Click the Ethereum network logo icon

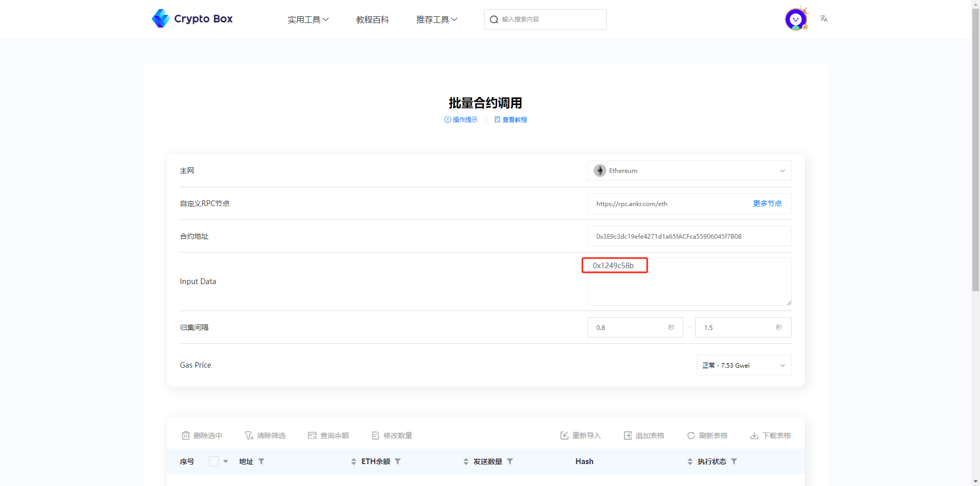(600, 170)
